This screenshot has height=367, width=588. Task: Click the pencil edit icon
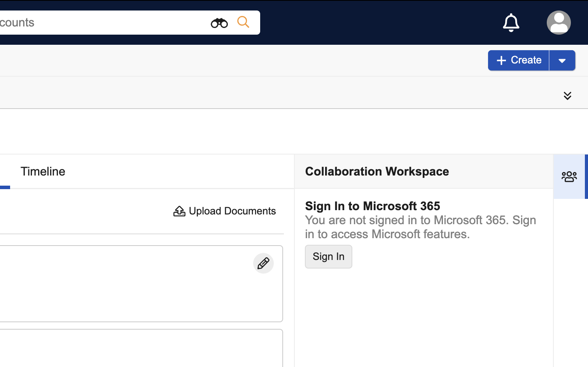pyautogui.click(x=263, y=263)
